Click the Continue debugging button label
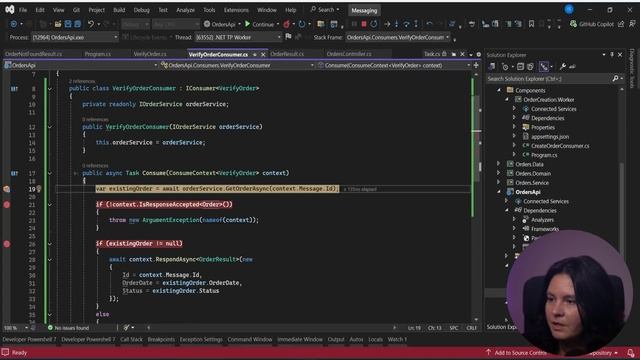The image size is (640, 360). pos(263,24)
